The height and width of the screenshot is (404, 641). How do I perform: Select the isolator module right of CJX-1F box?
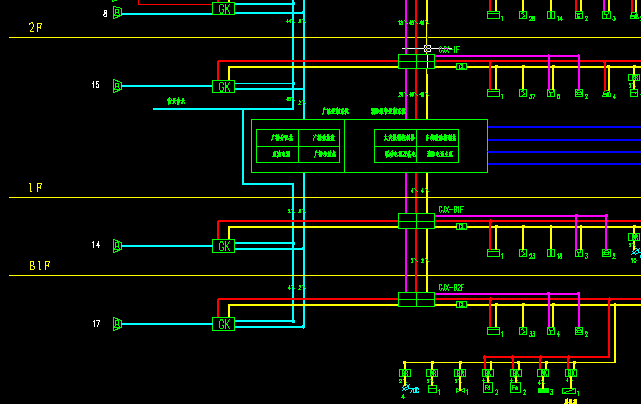pyautogui.click(x=462, y=67)
